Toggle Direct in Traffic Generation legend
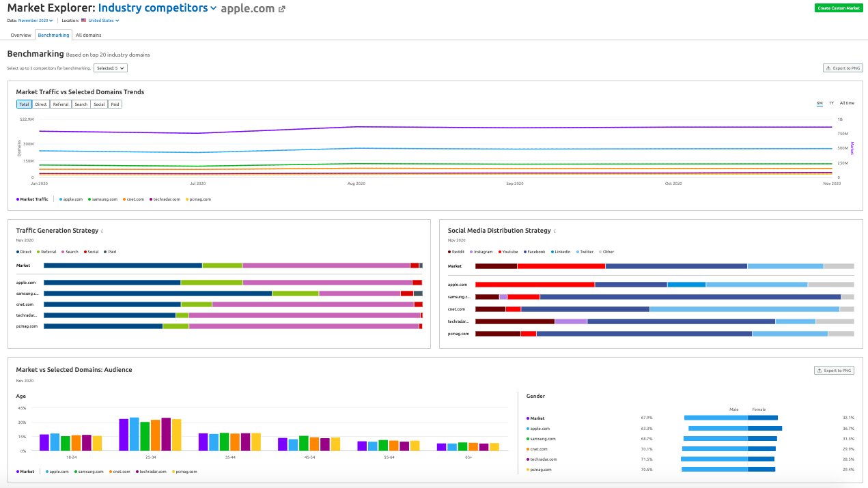 (24, 252)
